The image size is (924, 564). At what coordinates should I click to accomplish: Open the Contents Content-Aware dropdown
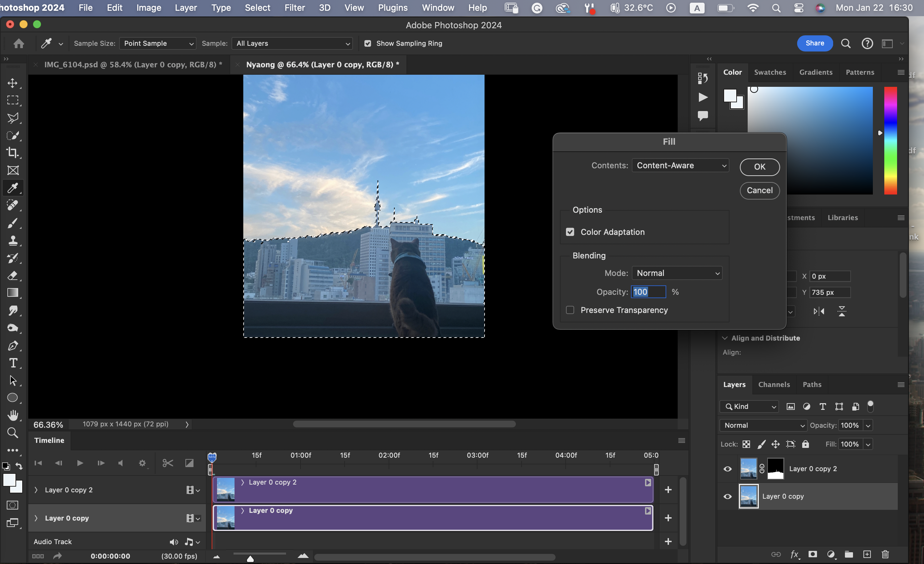(680, 165)
